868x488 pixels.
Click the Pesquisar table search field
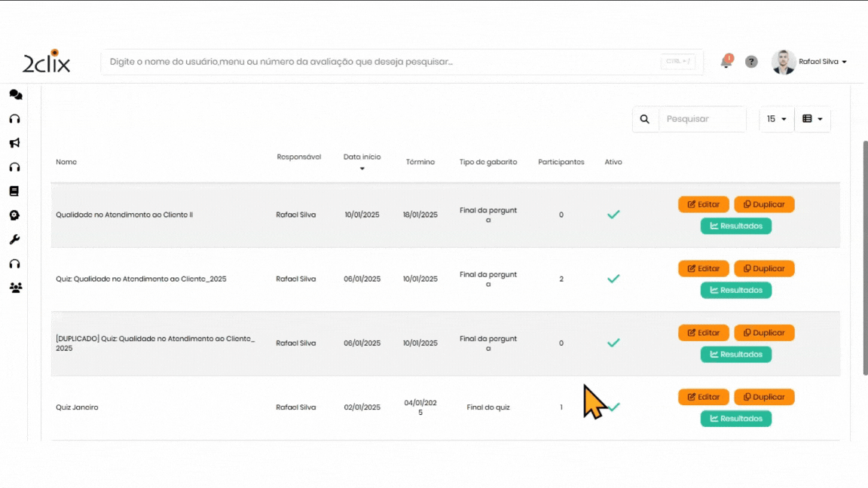[701, 119]
